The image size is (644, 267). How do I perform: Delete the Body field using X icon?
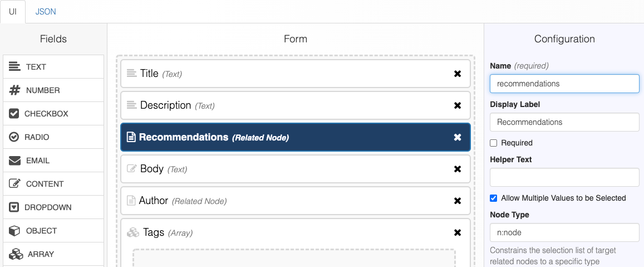click(458, 169)
